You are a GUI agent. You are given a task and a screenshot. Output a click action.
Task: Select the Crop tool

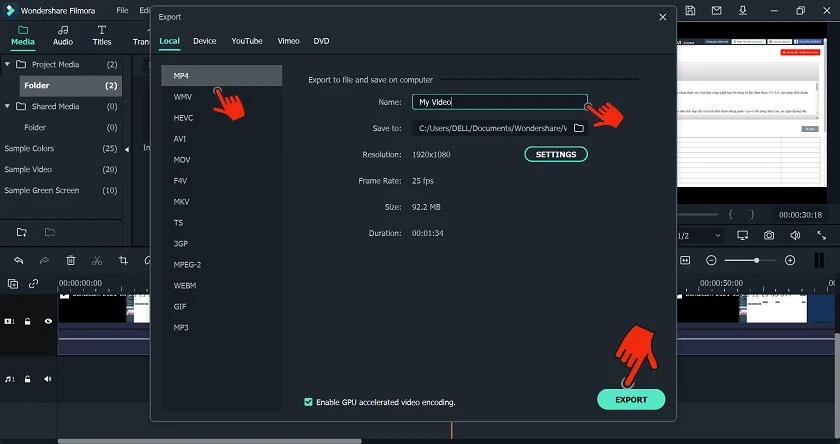pyautogui.click(x=123, y=260)
